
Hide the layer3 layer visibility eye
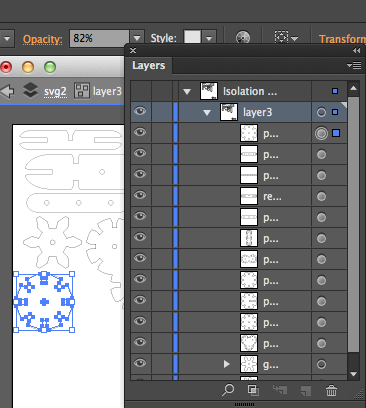140,111
